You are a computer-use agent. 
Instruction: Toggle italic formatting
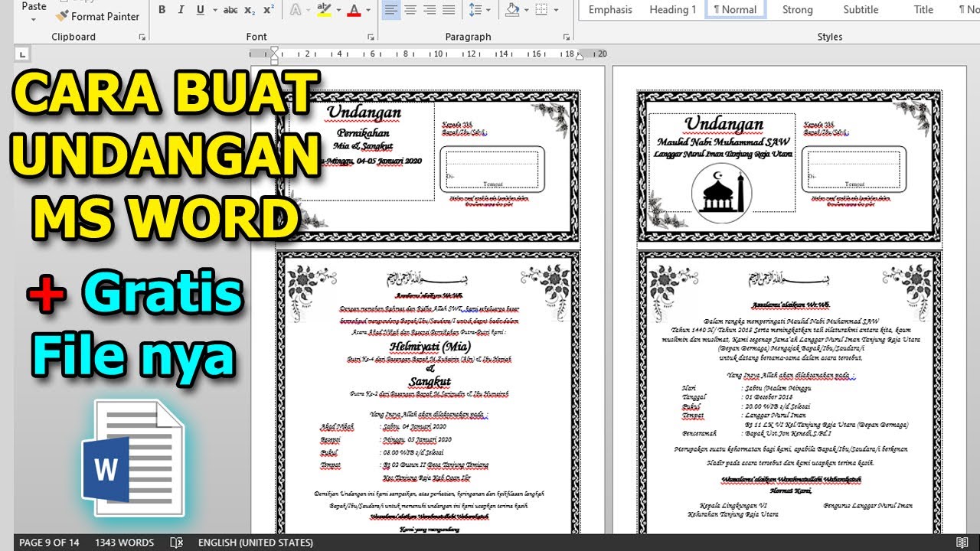tap(181, 10)
